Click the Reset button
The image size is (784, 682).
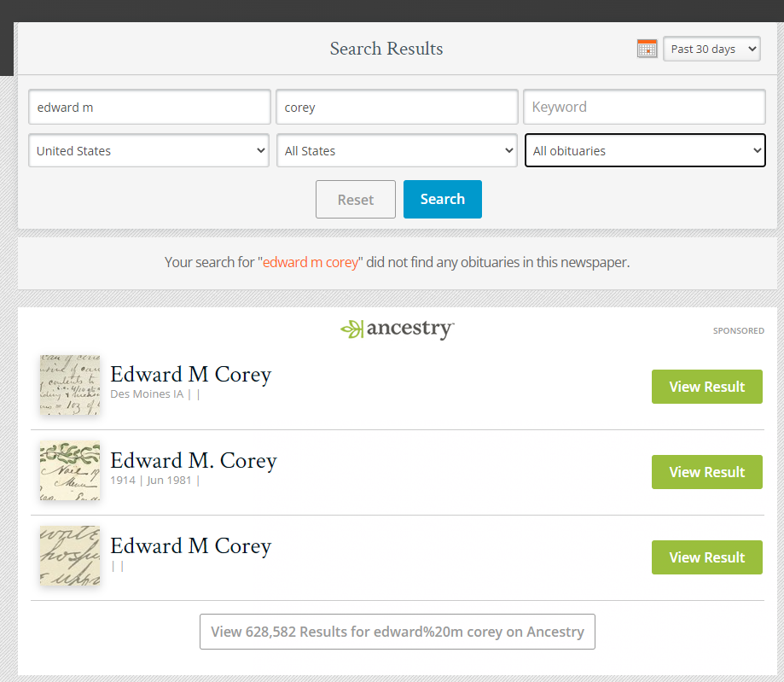(356, 200)
